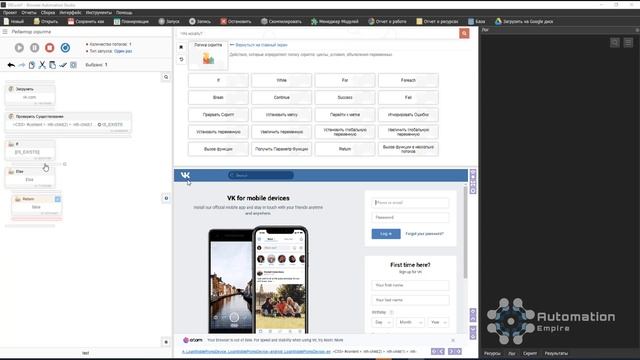This screenshot has height=360, width=640.
Task: Click the While action button
Action: (282, 80)
